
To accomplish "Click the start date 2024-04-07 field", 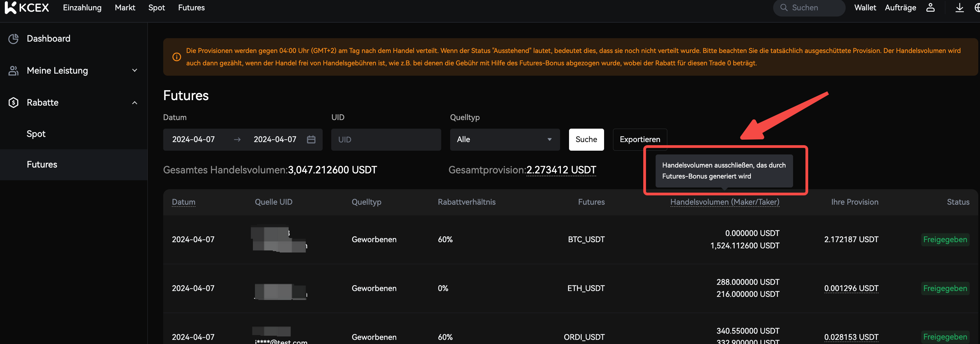I will tap(193, 140).
